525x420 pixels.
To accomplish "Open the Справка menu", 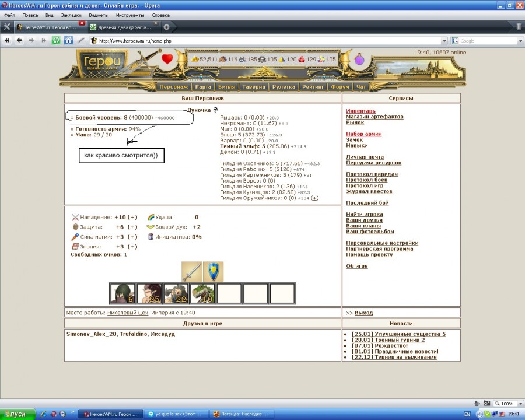I will pos(161,15).
